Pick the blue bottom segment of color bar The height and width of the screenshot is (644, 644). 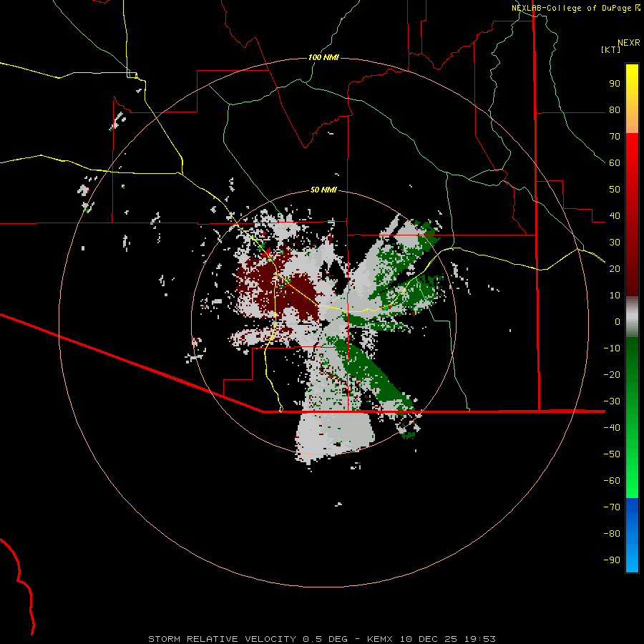[632, 535]
